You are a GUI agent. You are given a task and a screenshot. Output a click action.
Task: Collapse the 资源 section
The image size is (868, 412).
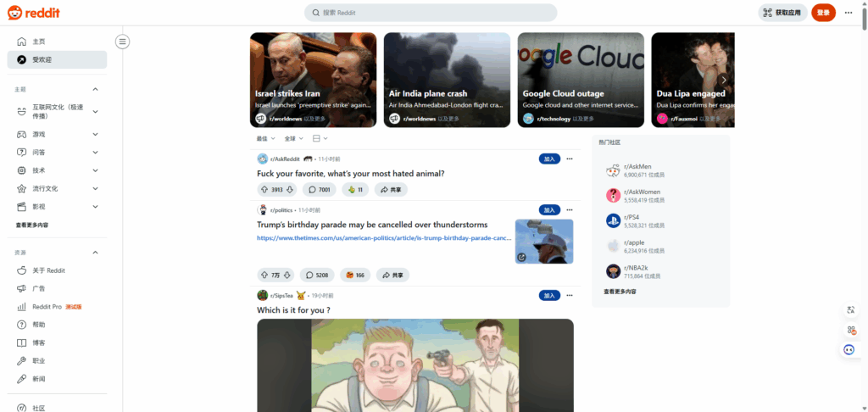pos(95,253)
